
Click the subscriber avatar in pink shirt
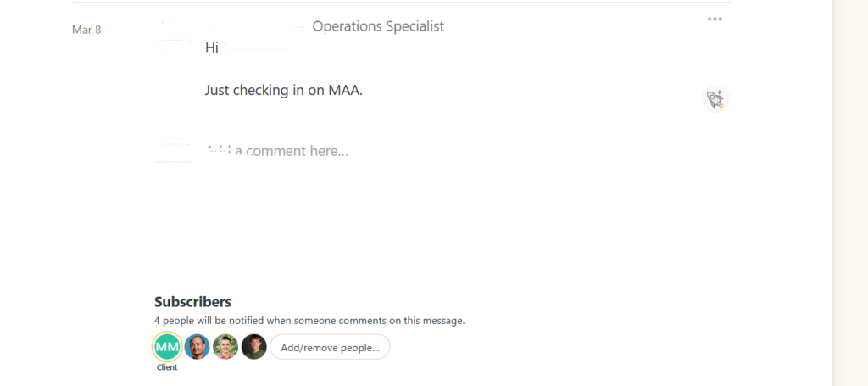(225, 346)
